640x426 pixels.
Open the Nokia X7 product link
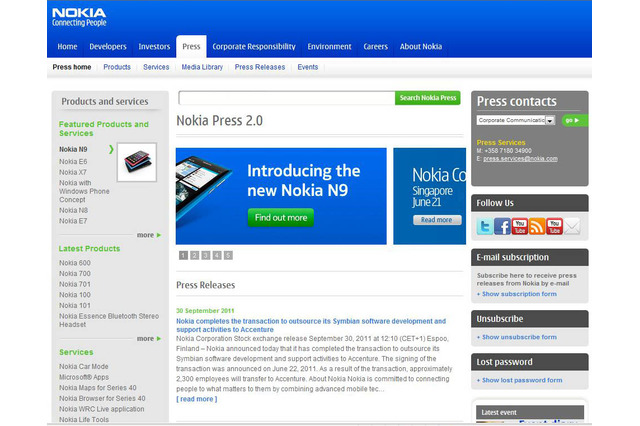click(73, 172)
